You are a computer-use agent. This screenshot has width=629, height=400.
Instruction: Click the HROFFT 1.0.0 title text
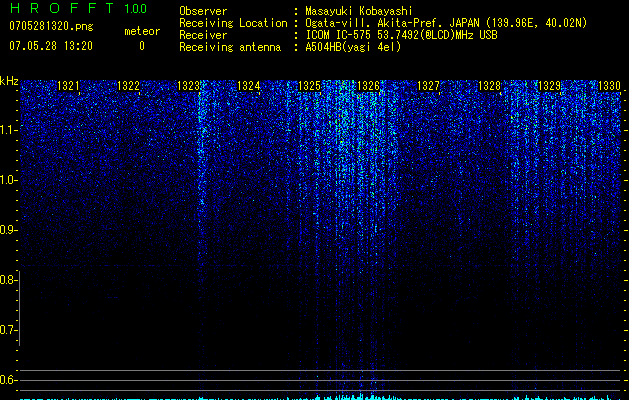click(x=78, y=8)
